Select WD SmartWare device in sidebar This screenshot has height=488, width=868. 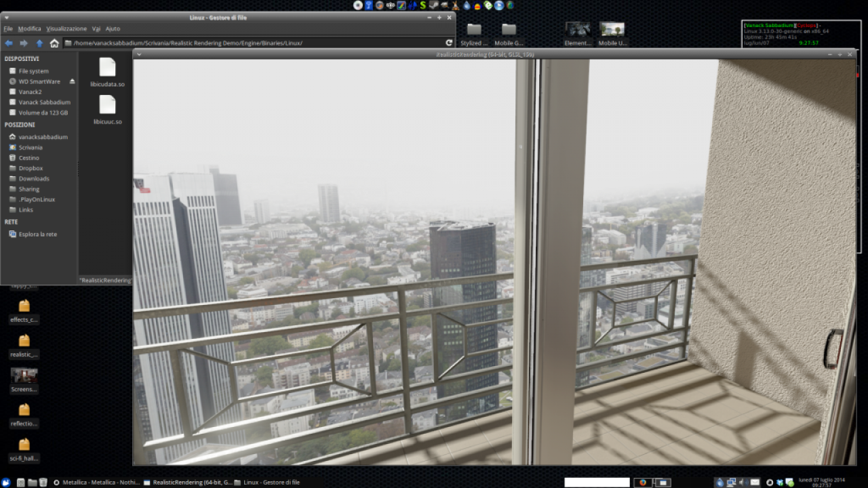click(34, 81)
